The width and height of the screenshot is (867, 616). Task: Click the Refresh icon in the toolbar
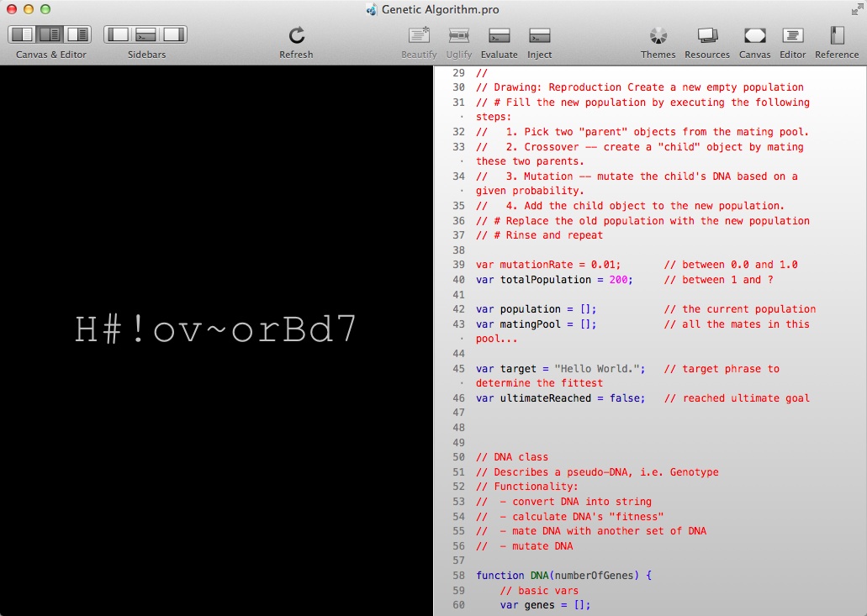[296, 35]
